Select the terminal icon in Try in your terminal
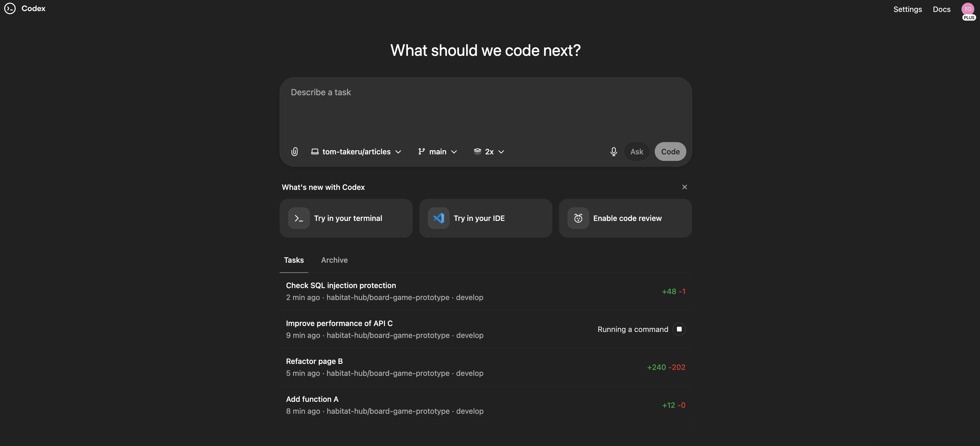The width and height of the screenshot is (980, 446). [x=299, y=218]
